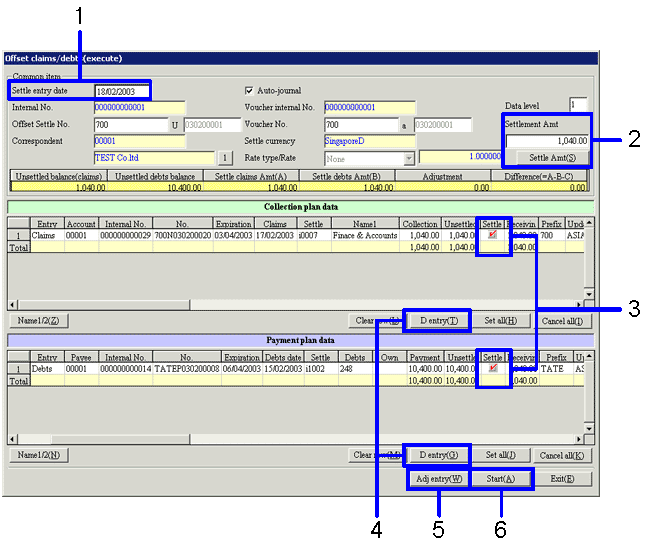Click scroll up arrow in Payment plan grid
This screenshot has height=547, width=652.
coord(589,356)
